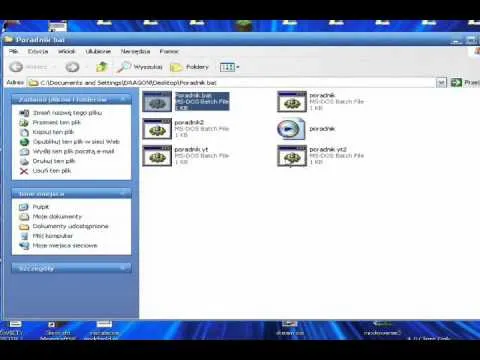The width and height of the screenshot is (480, 360).
Task: Click the Kopiuj ten plik link
Action: tap(53, 132)
